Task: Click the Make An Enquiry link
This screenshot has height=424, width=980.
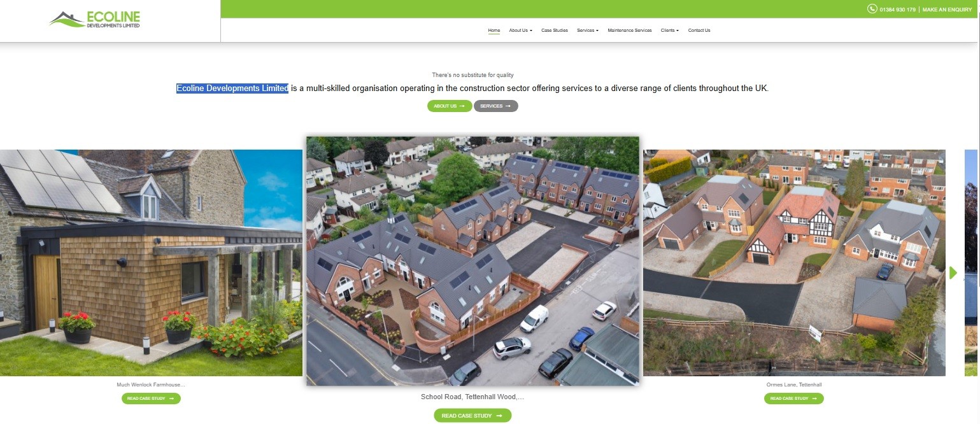Action: (946, 10)
